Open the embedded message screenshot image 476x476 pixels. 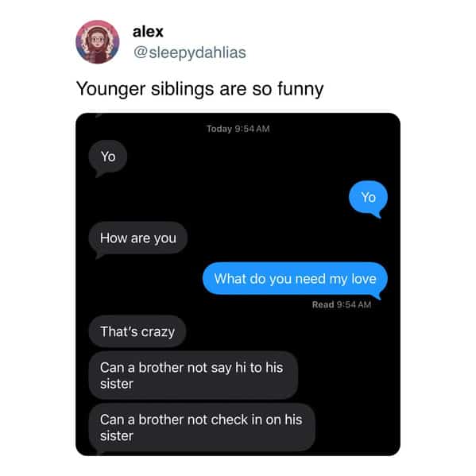pos(238,284)
